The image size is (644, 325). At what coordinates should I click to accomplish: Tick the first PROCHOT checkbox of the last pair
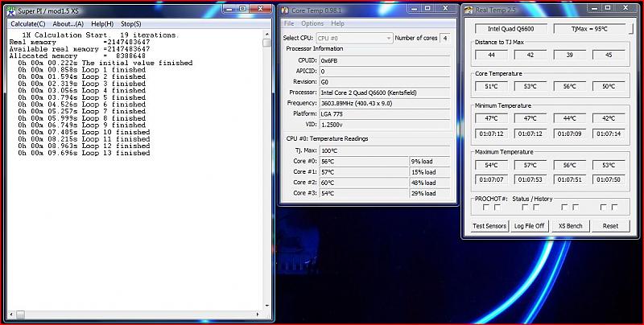click(604, 208)
